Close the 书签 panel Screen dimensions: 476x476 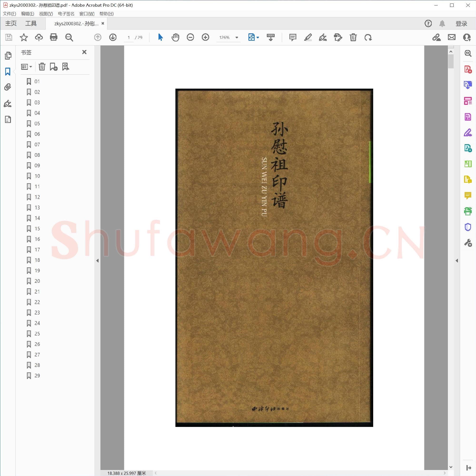click(x=84, y=52)
